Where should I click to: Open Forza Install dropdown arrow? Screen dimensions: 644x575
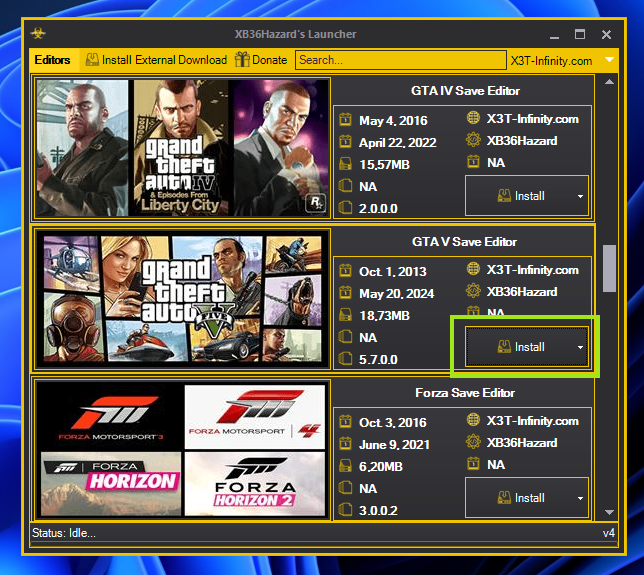[580, 498]
